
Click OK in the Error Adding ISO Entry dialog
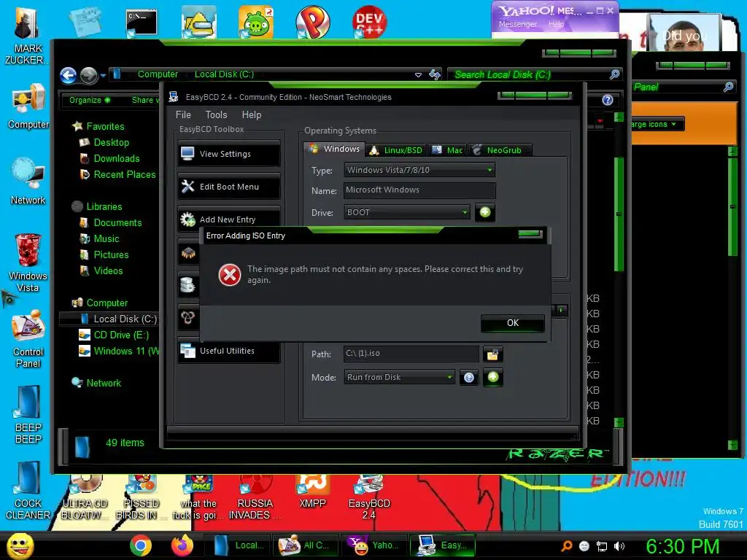[513, 323]
